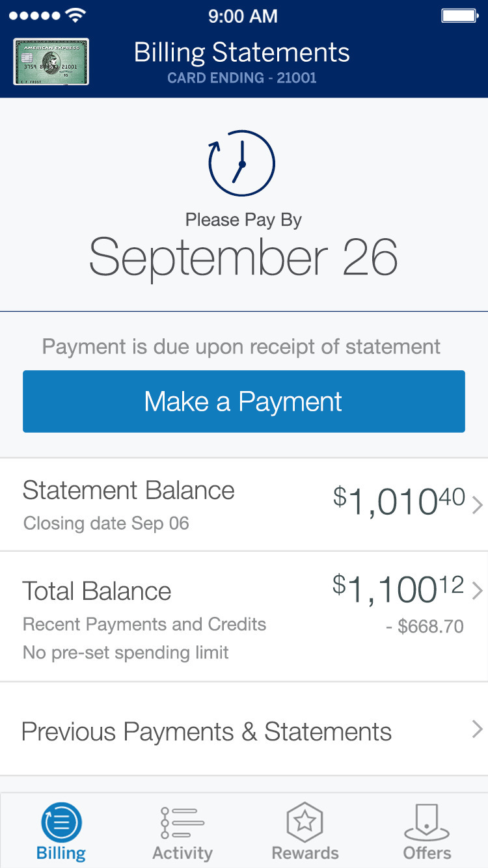
Task: Tap the American Express card thumbnail
Action: coord(51,62)
